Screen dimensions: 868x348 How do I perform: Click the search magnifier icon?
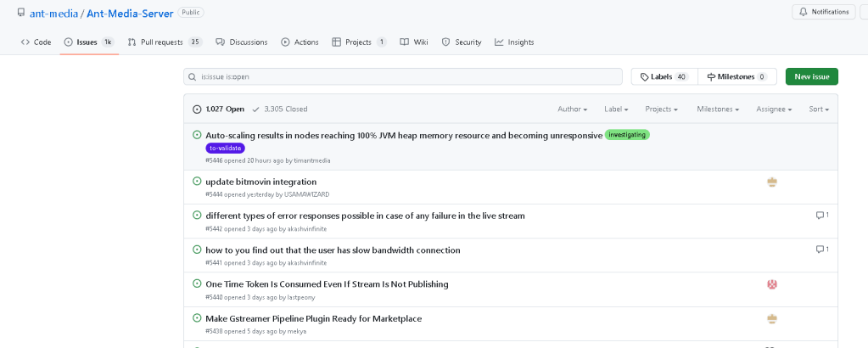[193, 77]
